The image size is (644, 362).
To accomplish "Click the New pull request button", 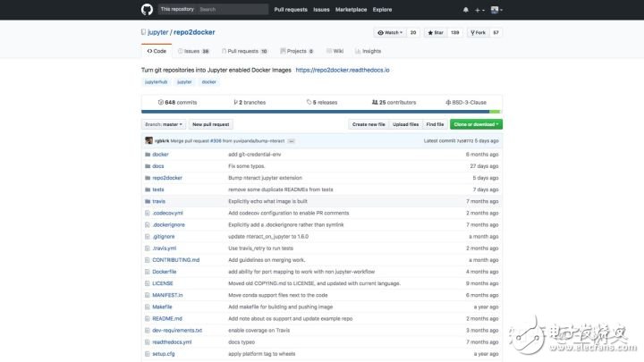I will pyautogui.click(x=210, y=124).
